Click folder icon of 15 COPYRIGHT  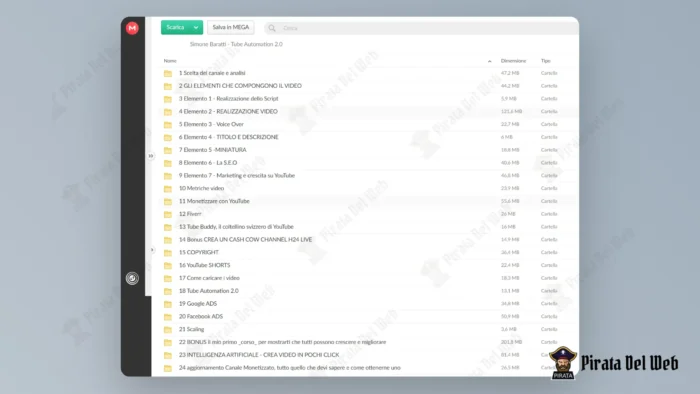click(168, 253)
